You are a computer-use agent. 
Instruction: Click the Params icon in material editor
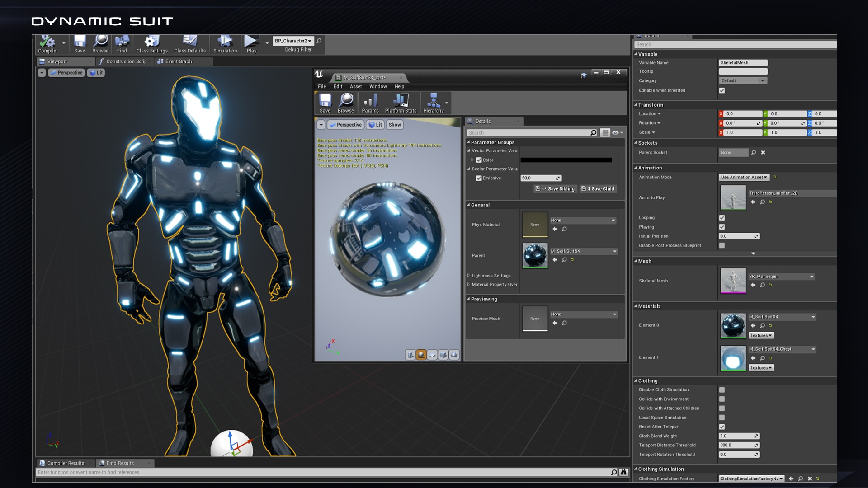point(370,103)
